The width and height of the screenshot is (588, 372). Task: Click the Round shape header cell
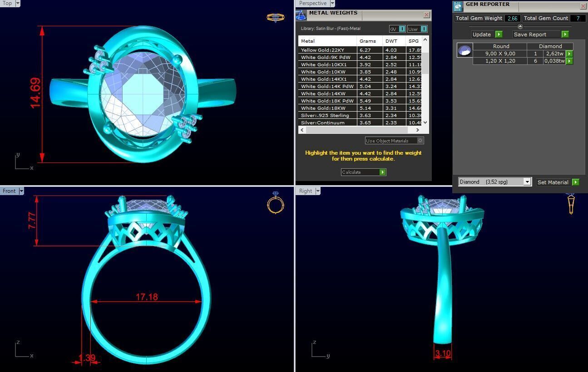(x=501, y=46)
